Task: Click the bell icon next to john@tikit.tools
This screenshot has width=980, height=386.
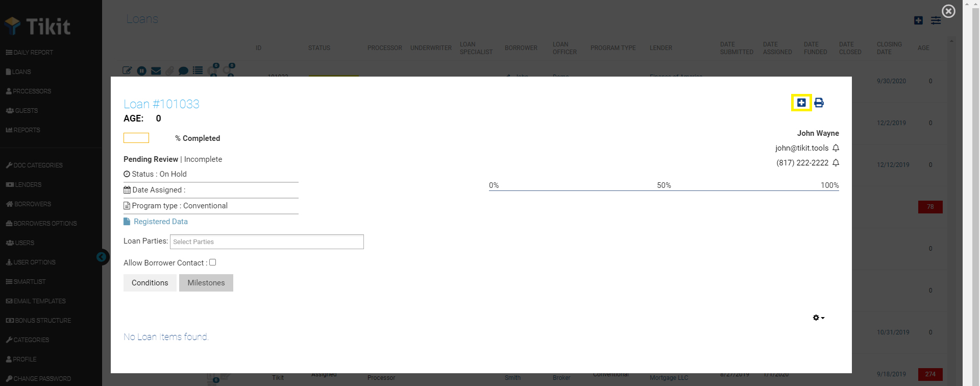Action: coord(836,148)
